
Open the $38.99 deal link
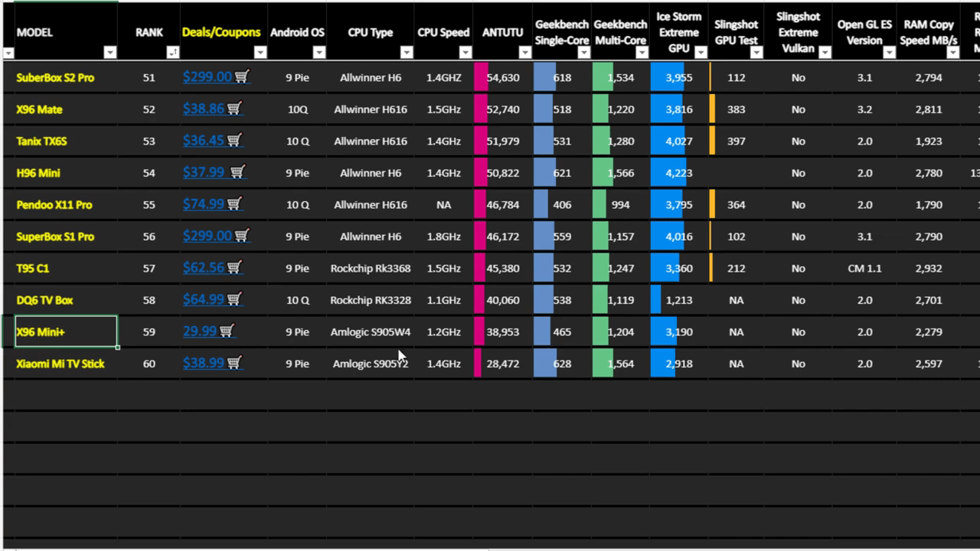pos(204,363)
